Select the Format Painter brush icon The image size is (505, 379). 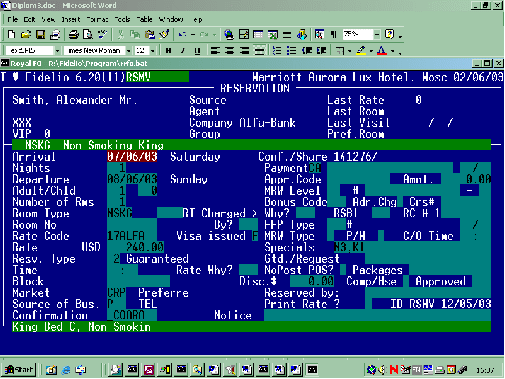(164, 34)
